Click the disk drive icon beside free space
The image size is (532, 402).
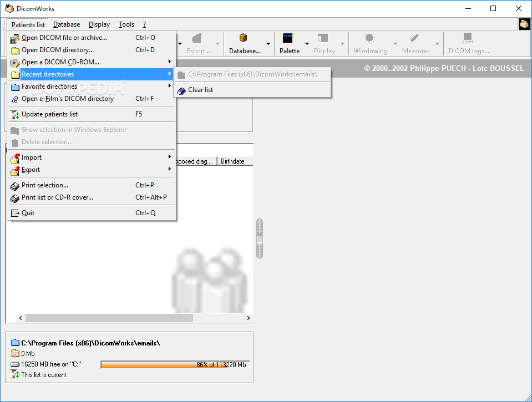point(14,364)
